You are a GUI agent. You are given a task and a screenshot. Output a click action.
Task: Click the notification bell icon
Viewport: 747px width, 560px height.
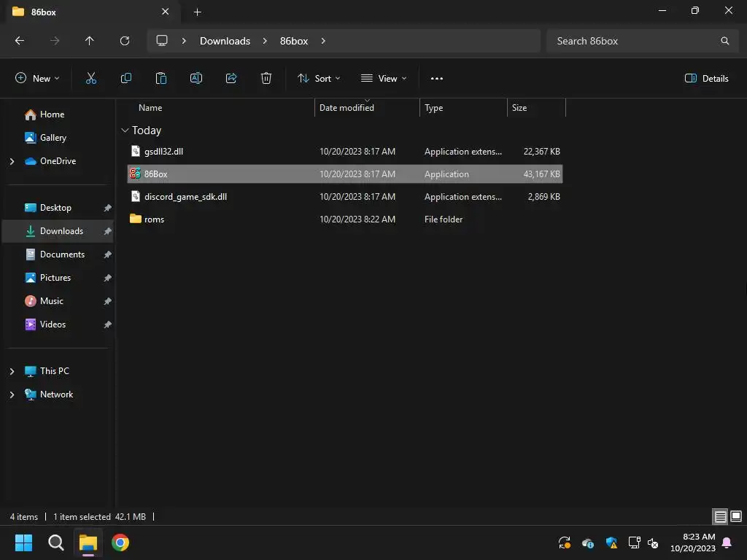click(x=727, y=542)
